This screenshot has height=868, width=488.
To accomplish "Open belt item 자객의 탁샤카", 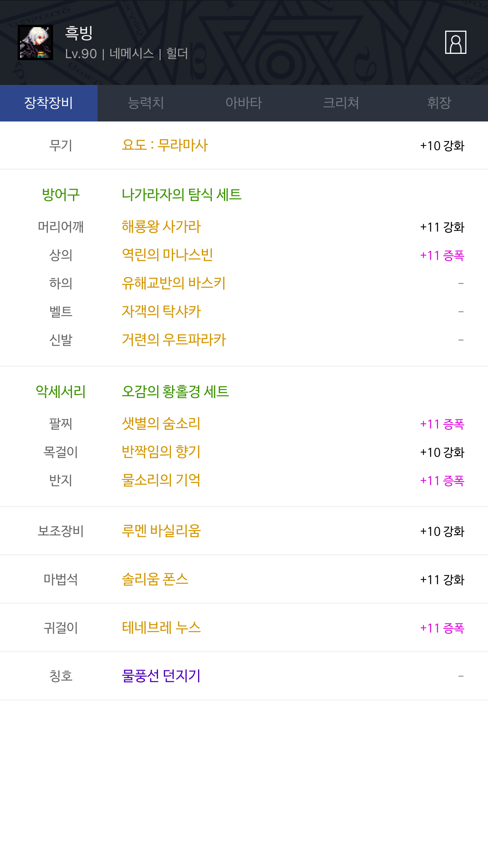I will (x=161, y=311).
